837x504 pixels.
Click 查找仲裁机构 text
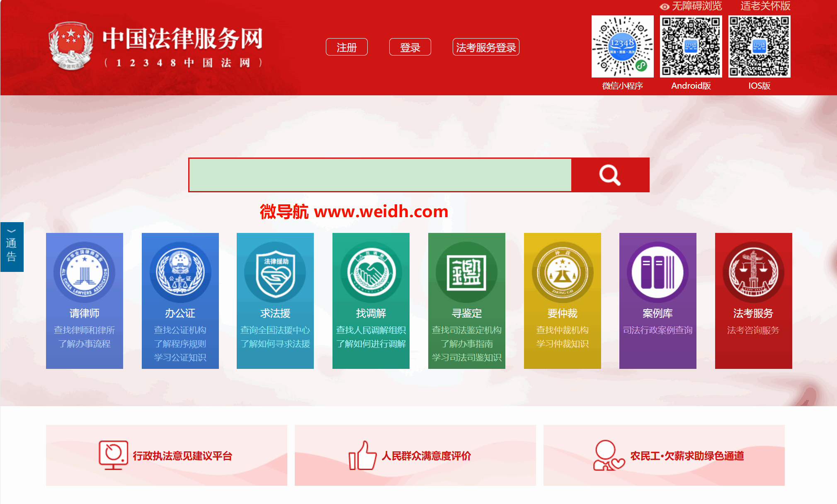pyautogui.click(x=563, y=330)
